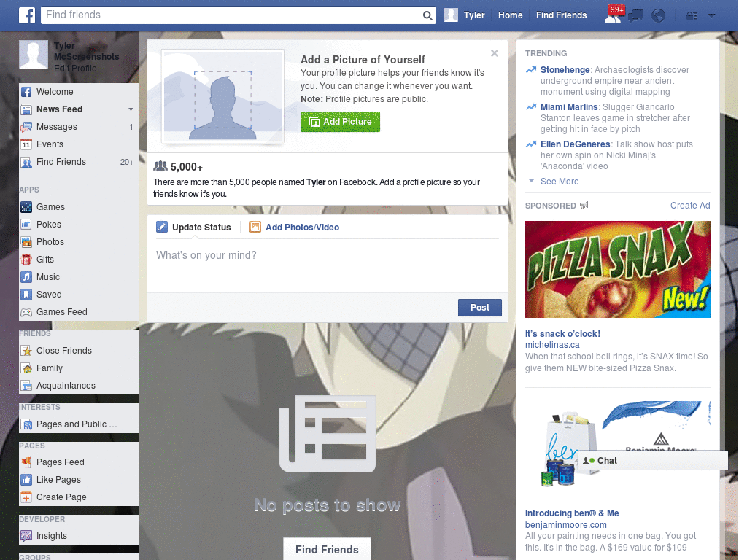Click Tyler profile thumbnail in top bar

click(451, 15)
